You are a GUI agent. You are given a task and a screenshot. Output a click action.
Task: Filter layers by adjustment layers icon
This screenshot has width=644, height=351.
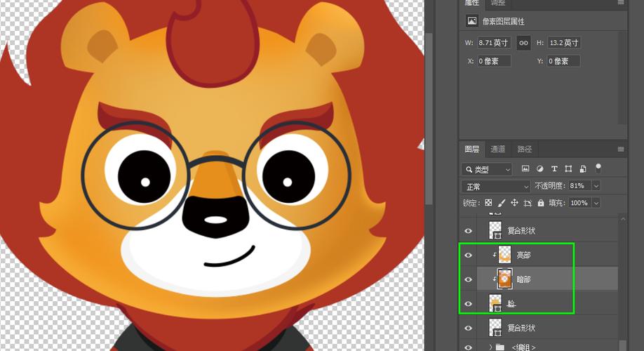coord(540,168)
